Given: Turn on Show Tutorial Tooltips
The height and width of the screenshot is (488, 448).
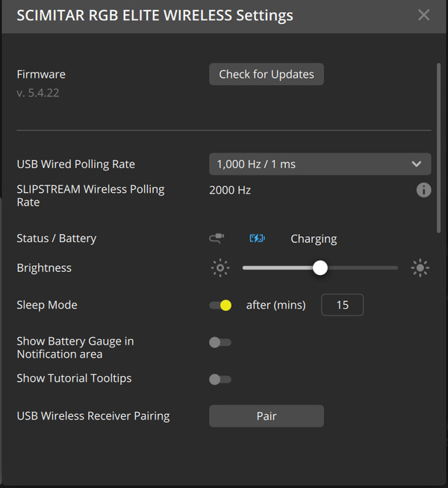Looking at the screenshot, I should (x=220, y=379).
